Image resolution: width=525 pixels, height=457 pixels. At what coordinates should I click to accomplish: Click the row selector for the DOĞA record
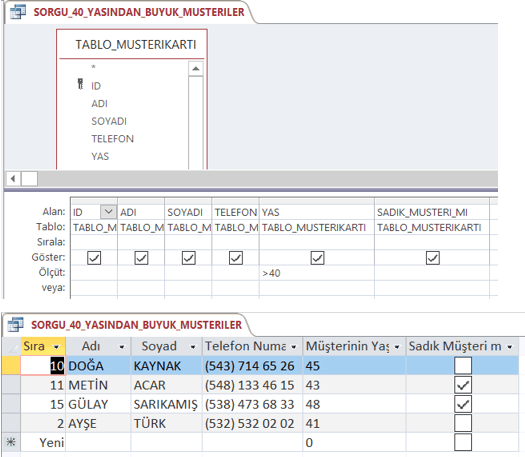[x=11, y=365]
